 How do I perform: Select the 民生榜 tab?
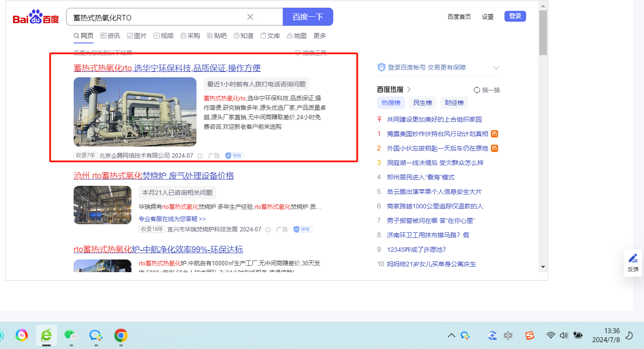(423, 103)
